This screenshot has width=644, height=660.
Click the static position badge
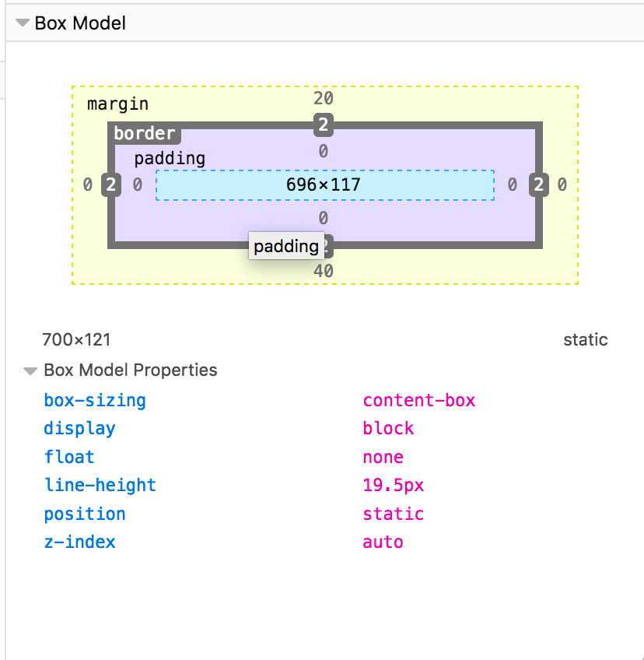[x=586, y=339]
